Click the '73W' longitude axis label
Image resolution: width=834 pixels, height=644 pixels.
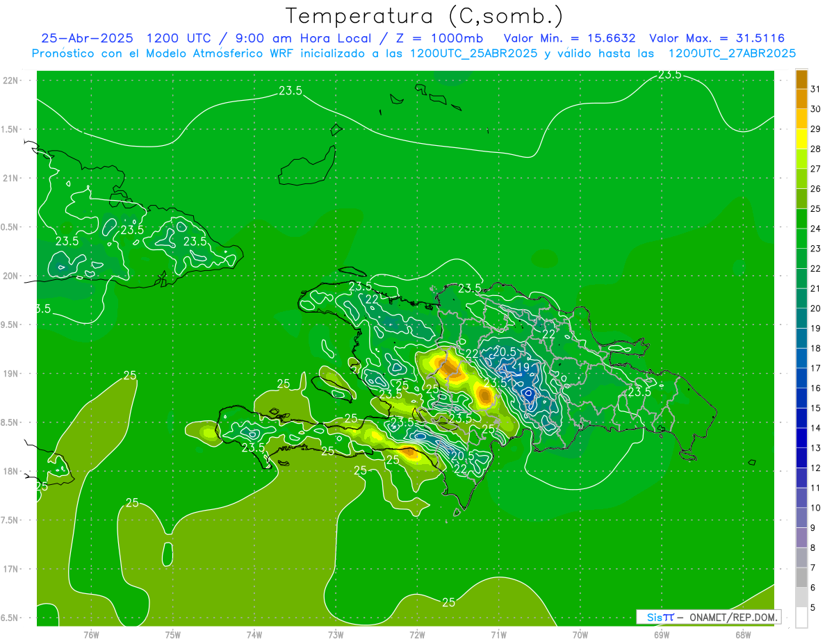pos(336,634)
